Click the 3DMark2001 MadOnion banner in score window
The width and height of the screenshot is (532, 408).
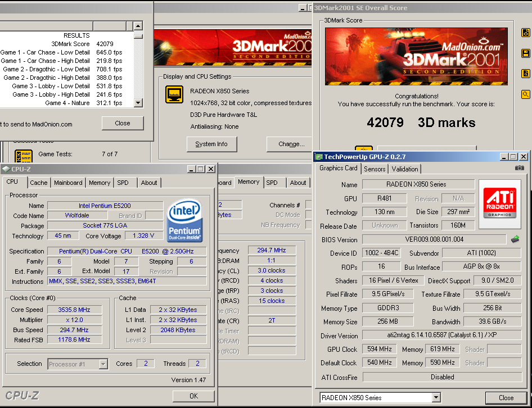tap(416, 56)
